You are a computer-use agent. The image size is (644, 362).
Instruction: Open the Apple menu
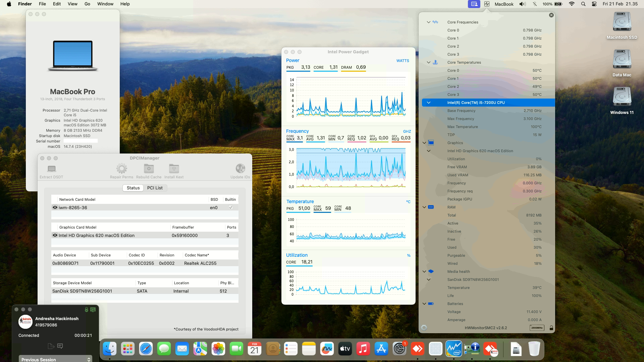click(9, 4)
